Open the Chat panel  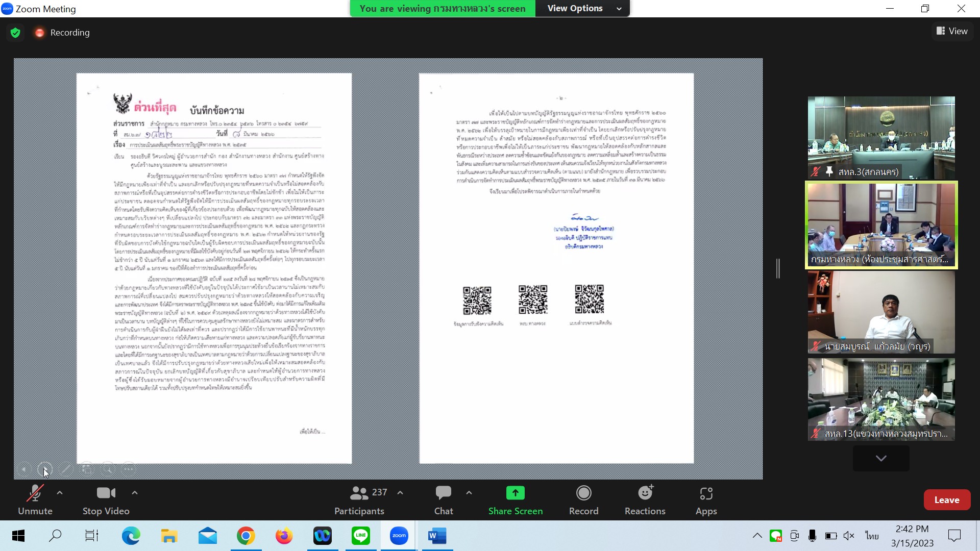tap(443, 499)
